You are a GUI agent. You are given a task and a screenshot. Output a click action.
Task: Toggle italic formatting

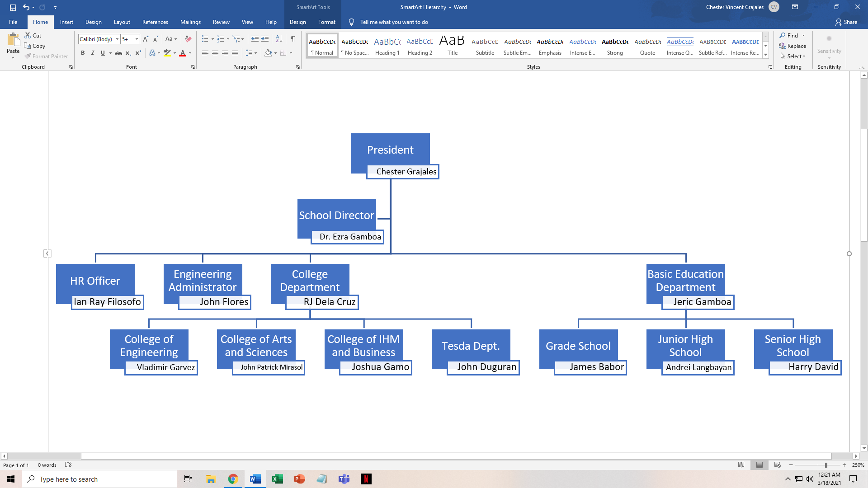[x=93, y=53]
